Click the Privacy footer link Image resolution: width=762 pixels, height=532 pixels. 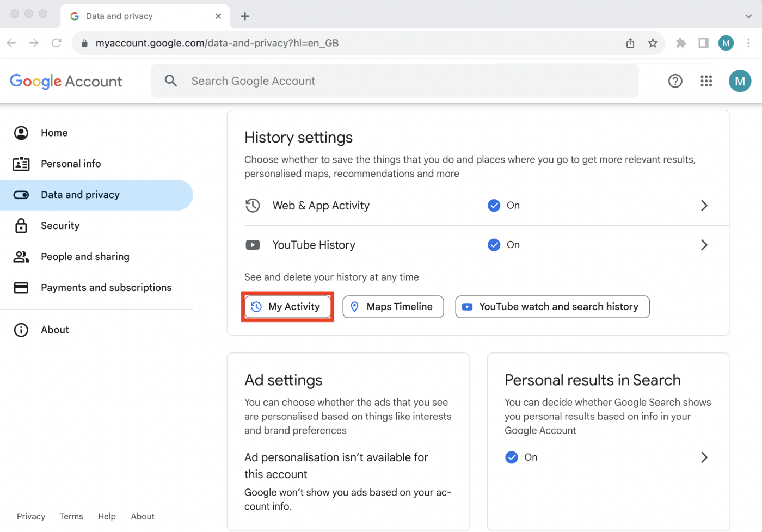[x=31, y=516]
